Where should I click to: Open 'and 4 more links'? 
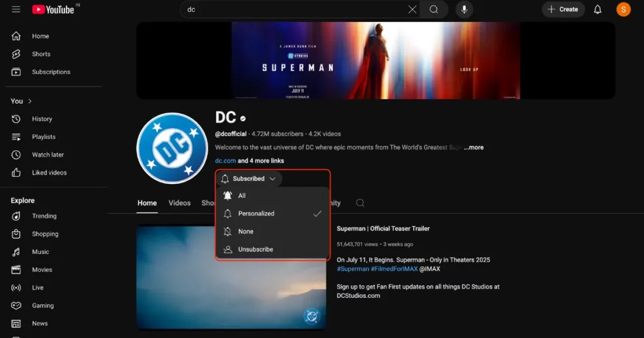(261, 161)
